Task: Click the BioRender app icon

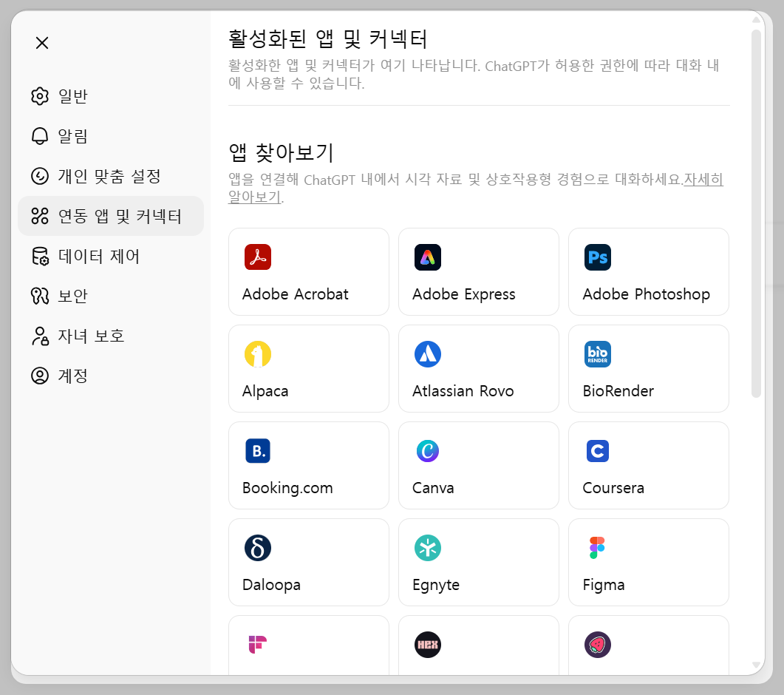Action: point(598,354)
